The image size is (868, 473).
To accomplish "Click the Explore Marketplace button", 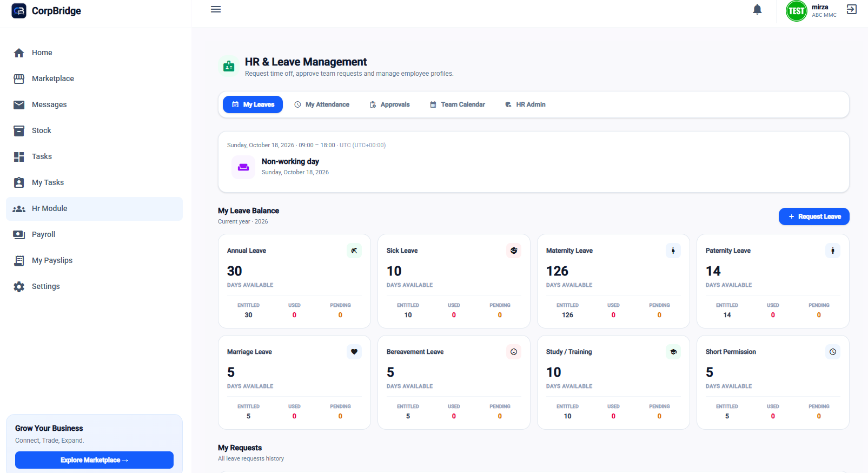I will click(94, 460).
